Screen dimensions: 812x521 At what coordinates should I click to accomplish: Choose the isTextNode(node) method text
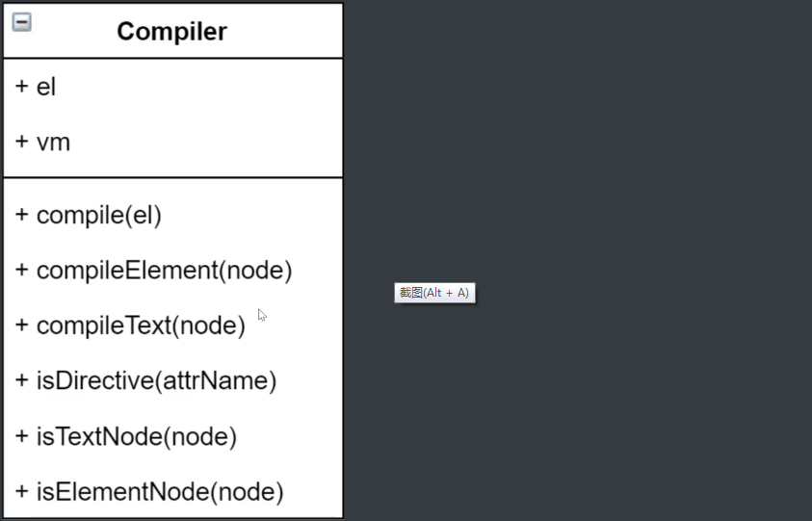pos(136,437)
